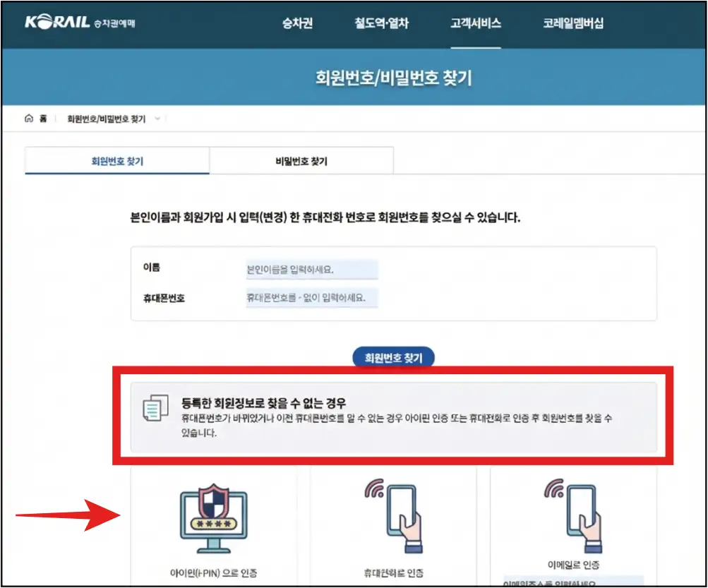This screenshot has width=708, height=588.
Task: Open the 고객서비스 menu
Action: pyautogui.click(x=476, y=22)
